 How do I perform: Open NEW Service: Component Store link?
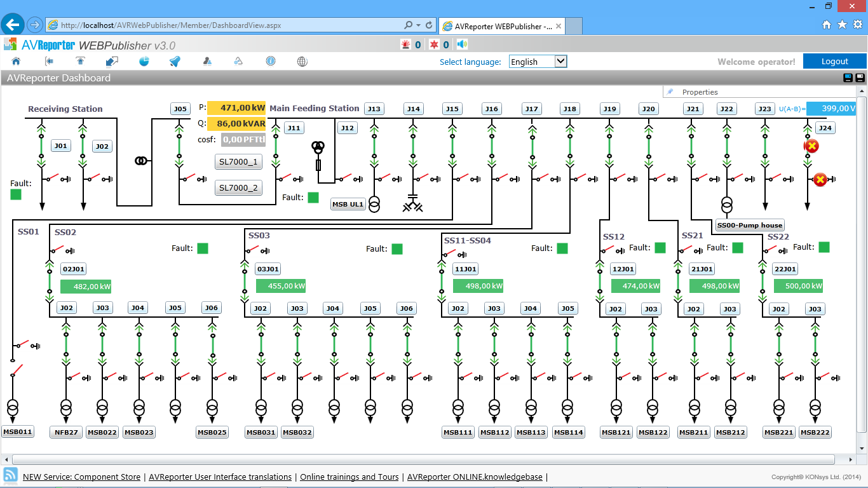[x=81, y=477]
